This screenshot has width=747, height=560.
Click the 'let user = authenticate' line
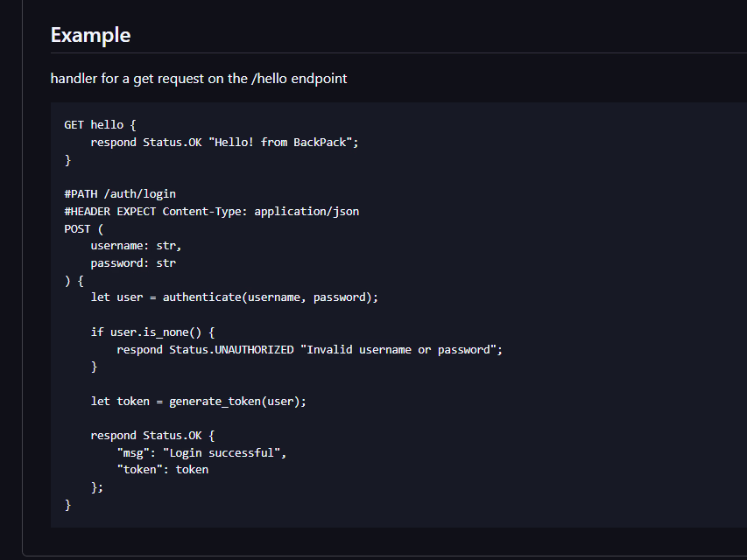(234, 297)
